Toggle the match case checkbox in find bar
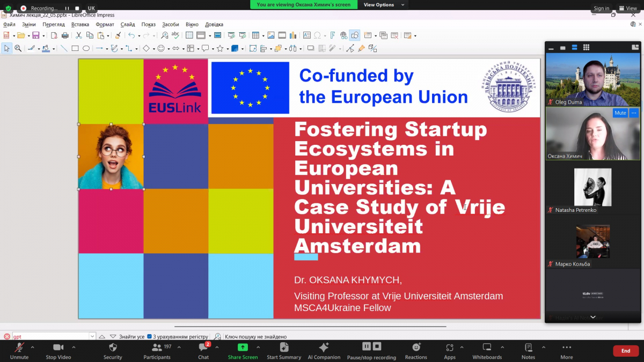 pyautogui.click(x=150, y=337)
